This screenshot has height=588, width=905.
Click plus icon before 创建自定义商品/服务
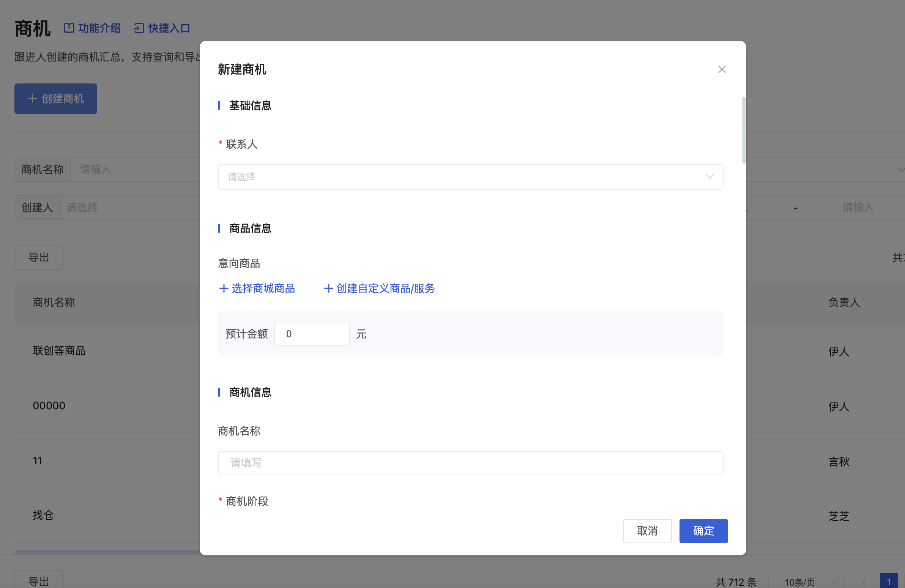(328, 288)
